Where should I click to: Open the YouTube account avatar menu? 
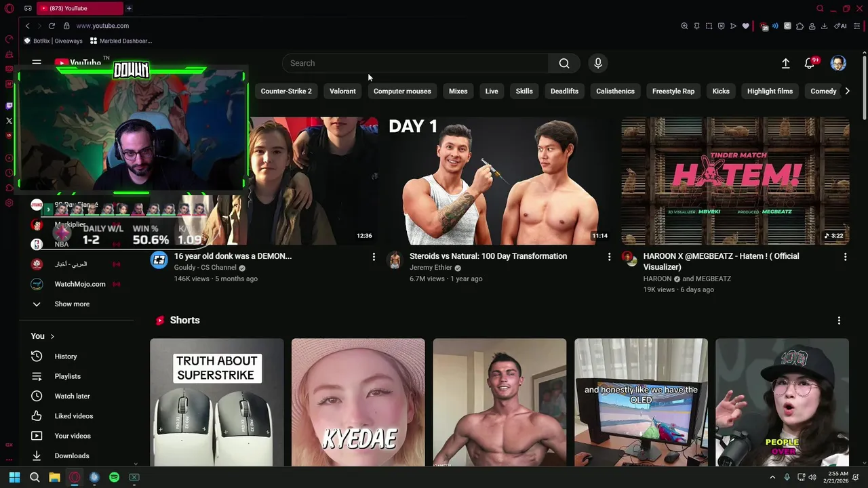(x=838, y=63)
